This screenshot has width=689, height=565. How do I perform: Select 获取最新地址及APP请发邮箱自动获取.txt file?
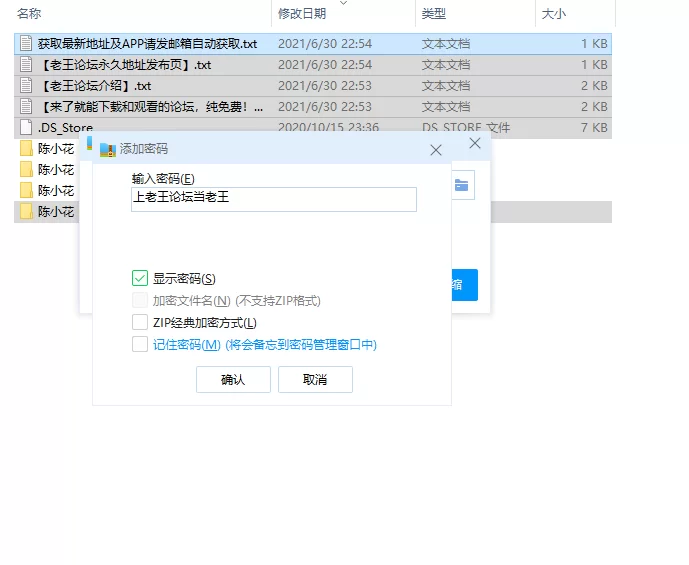click(313, 43)
